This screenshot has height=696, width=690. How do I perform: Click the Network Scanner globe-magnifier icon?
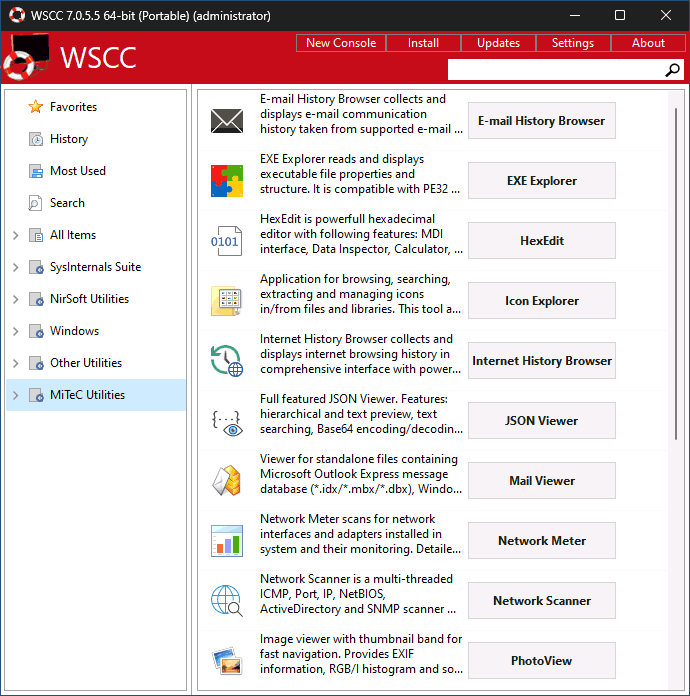pos(226,601)
